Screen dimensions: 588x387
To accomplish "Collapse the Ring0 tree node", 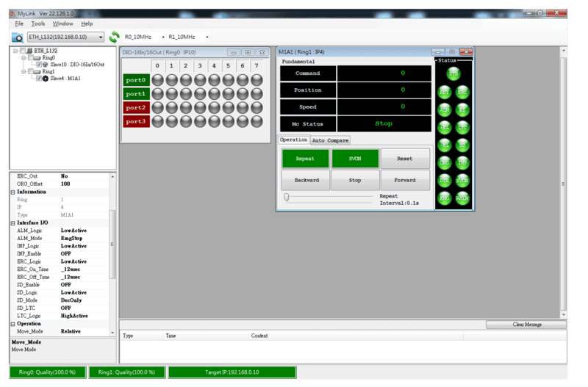I will pyautogui.click(x=24, y=58).
